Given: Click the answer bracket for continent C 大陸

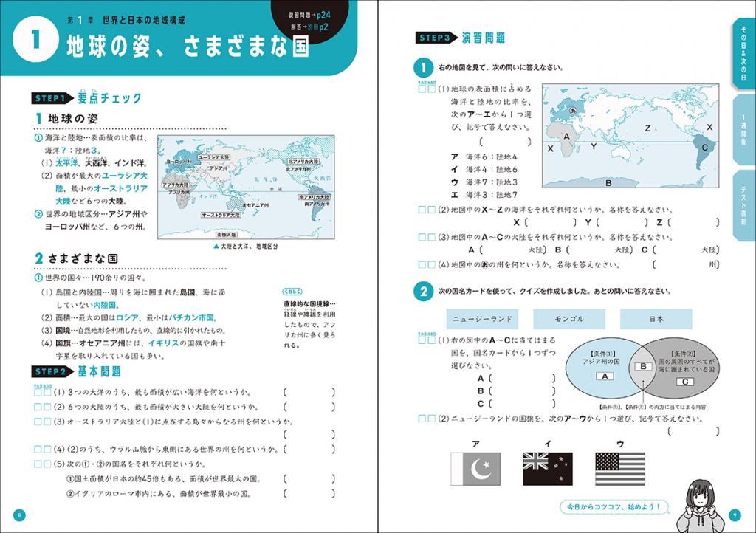Looking at the screenshot, I should pos(686,250).
